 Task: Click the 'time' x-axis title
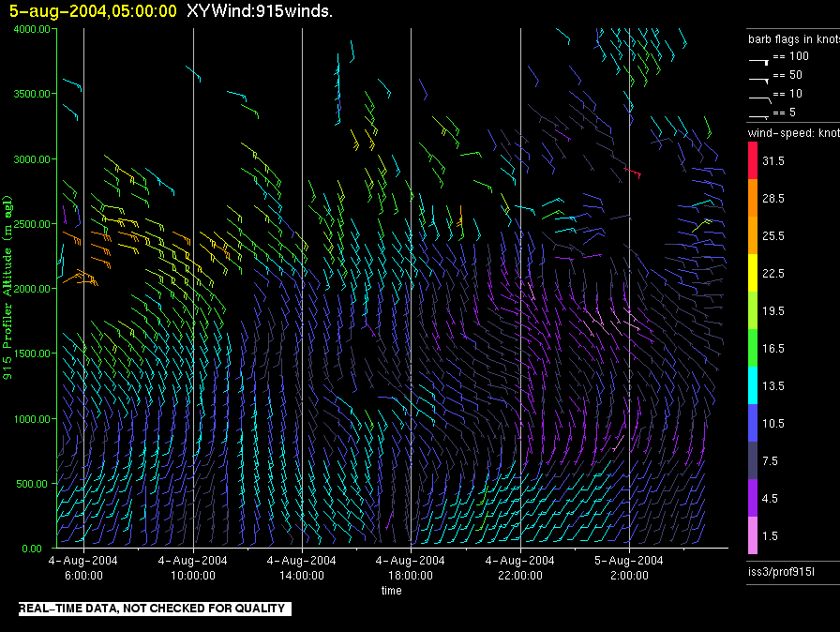click(x=392, y=590)
